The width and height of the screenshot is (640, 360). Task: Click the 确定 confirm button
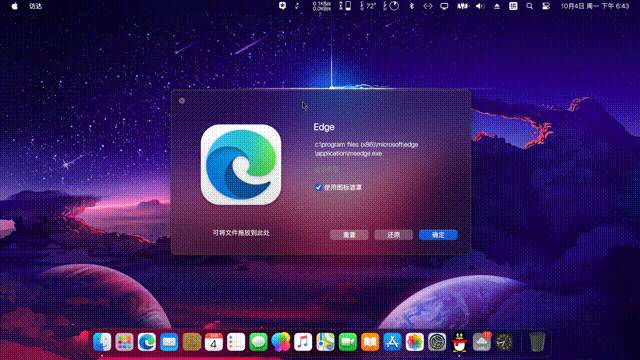438,235
